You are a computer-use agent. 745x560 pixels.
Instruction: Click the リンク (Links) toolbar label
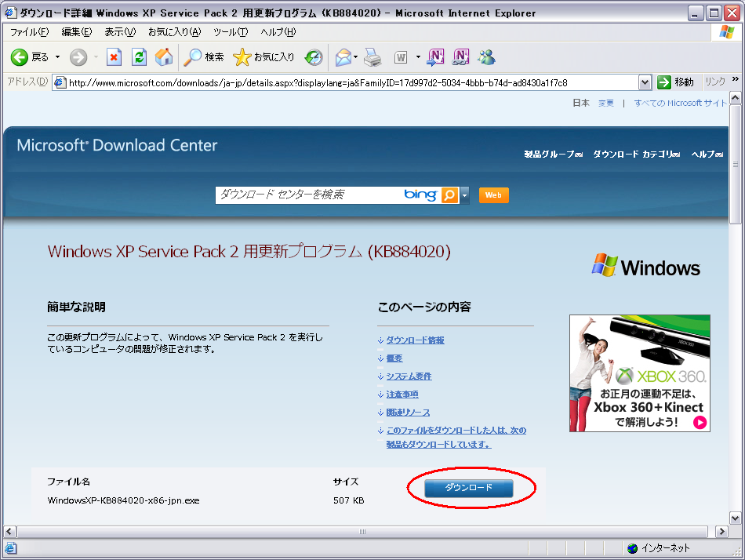pos(715,82)
